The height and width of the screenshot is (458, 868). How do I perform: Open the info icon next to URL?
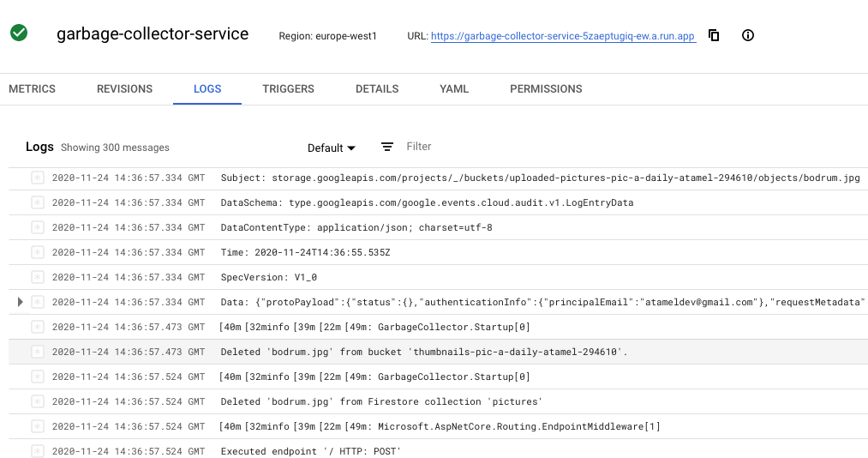(x=748, y=36)
